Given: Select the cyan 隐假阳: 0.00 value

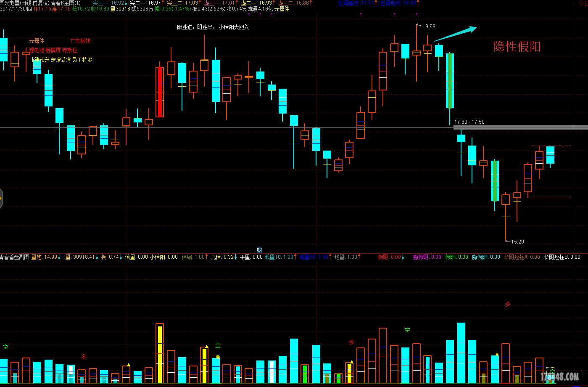Looking at the screenshot, I should tap(486, 257).
